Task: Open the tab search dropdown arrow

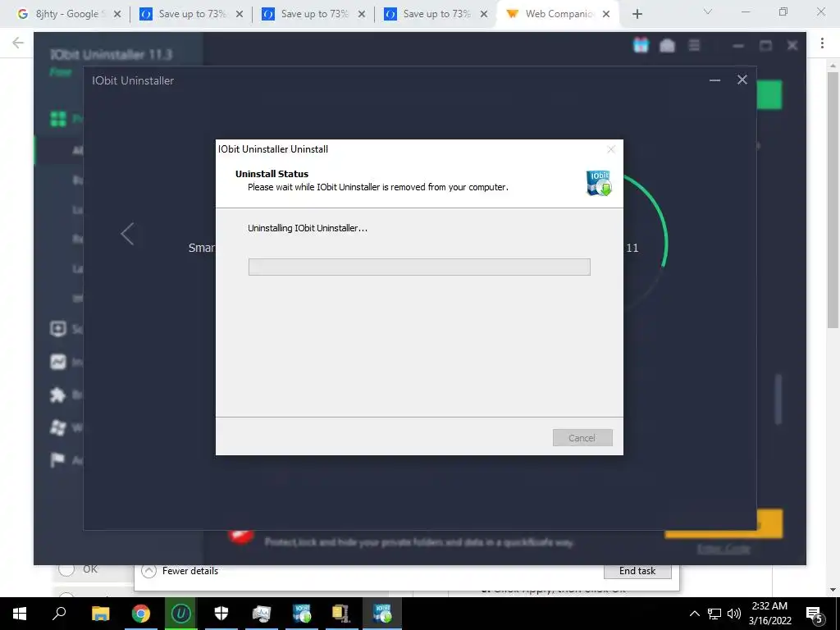Action: click(708, 11)
